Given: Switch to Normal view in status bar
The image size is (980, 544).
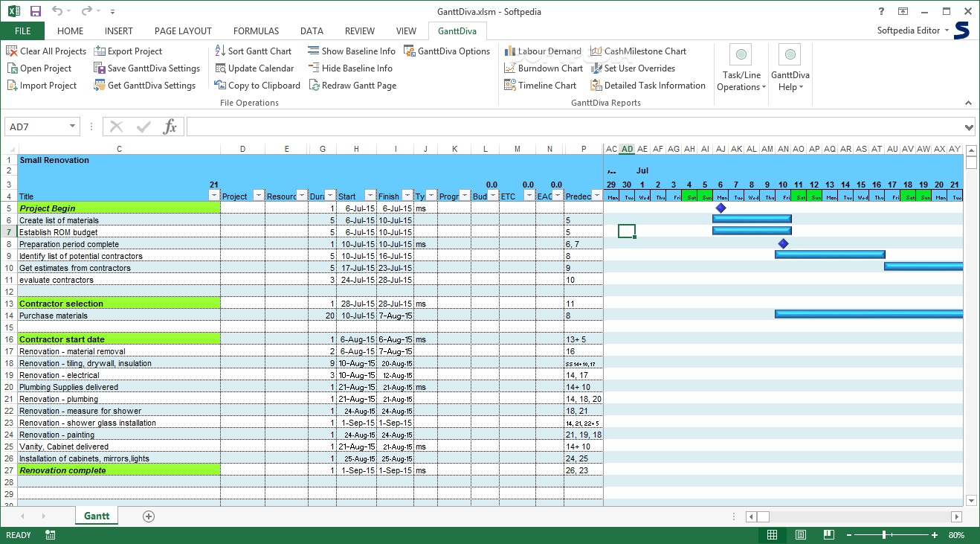Looking at the screenshot, I should pos(773,535).
